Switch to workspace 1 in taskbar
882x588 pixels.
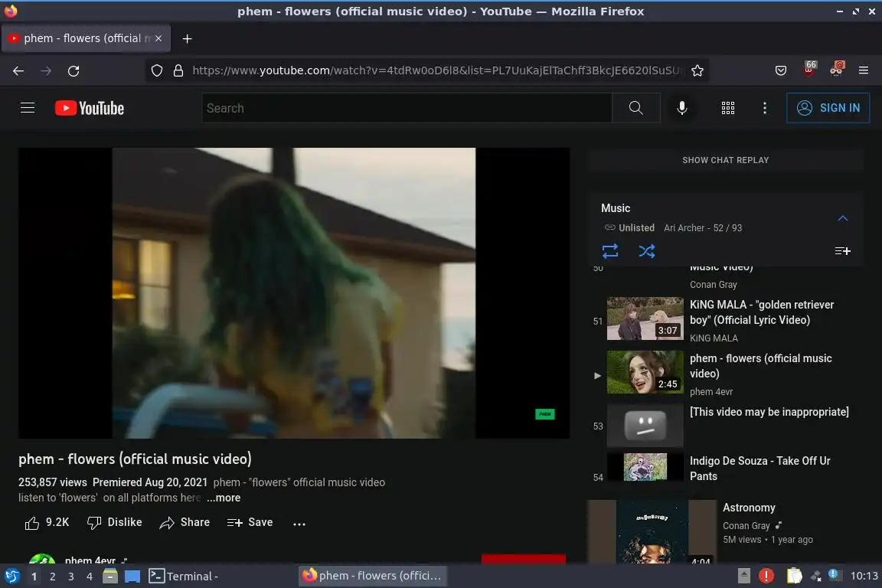(x=34, y=577)
